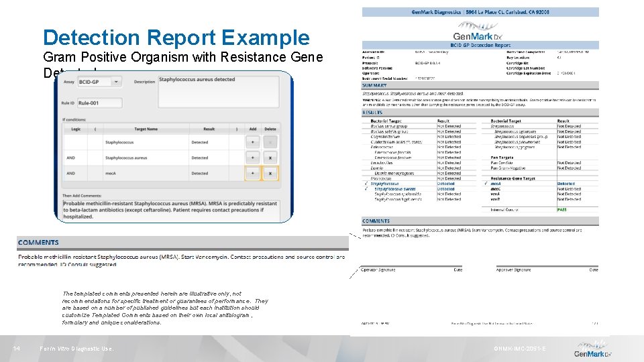Click the enlarged Probable methicillin resistant comment text

pos(181,260)
